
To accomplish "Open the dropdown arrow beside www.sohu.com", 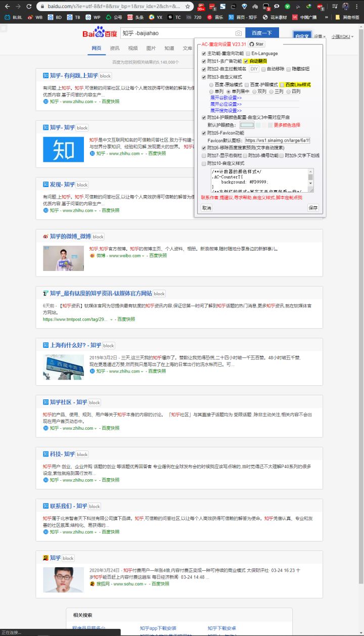I will click(145, 583).
